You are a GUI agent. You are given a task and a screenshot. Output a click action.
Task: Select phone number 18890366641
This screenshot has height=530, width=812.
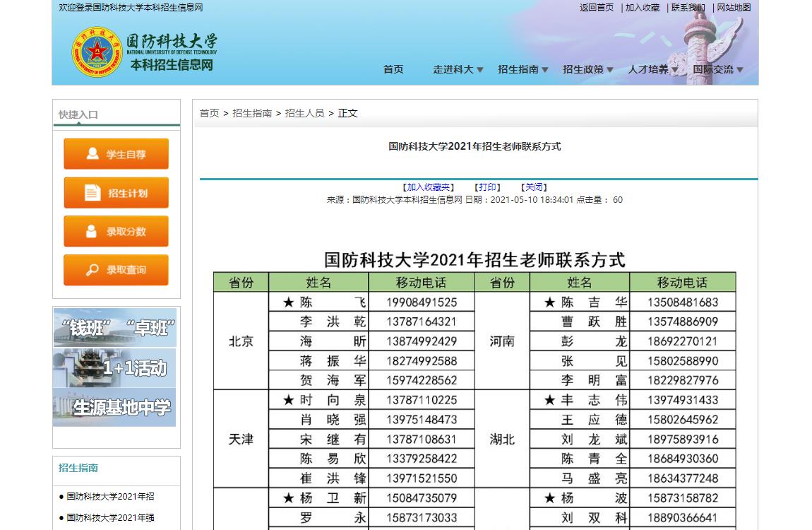pos(683,517)
